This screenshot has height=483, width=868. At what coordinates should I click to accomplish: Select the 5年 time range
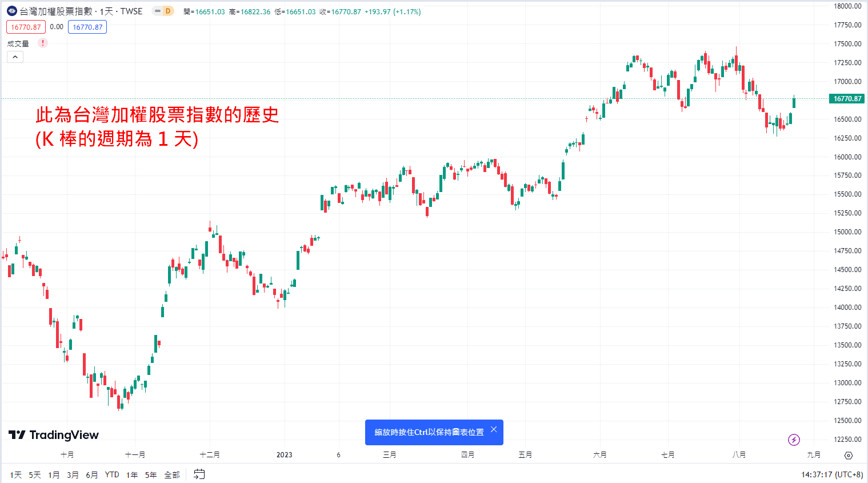point(151,475)
